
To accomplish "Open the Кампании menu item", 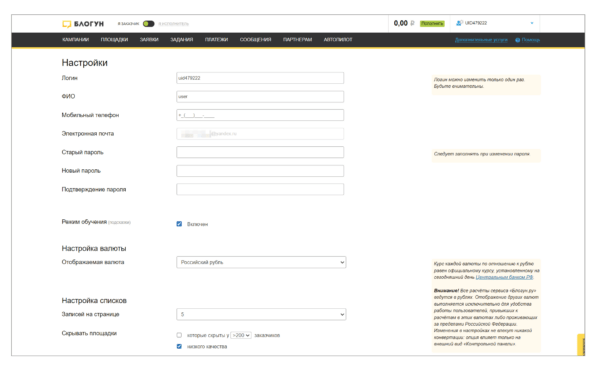I will coord(75,39).
